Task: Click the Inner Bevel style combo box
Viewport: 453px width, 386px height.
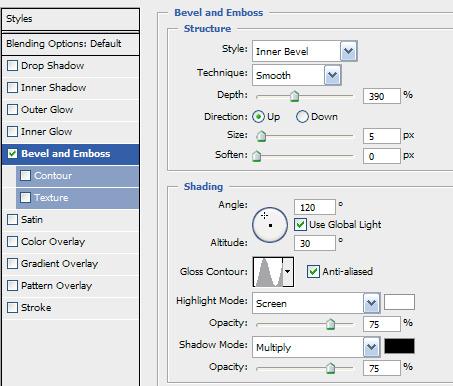Action: 305,51
